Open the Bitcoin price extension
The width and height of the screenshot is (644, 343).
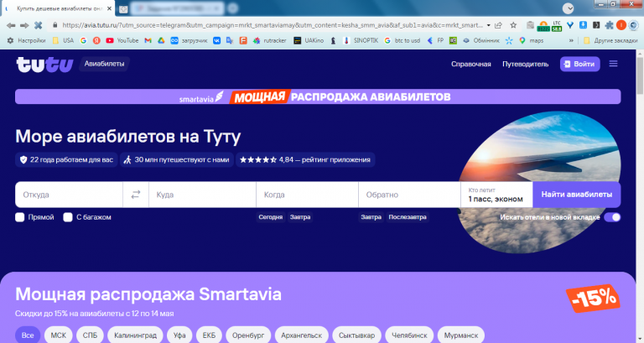pyautogui.click(x=543, y=26)
